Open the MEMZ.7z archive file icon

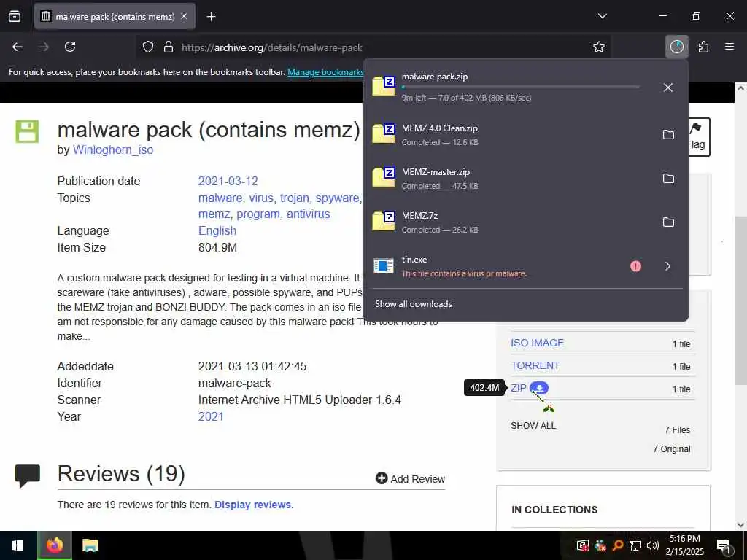pyautogui.click(x=384, y=222)
